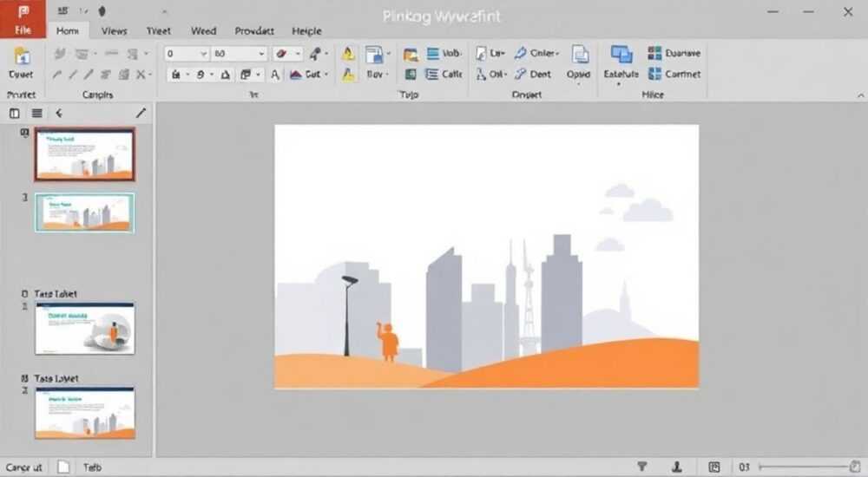Click the Canor ut status bar text
868x477 pixels.
click(x=23, y=467)
